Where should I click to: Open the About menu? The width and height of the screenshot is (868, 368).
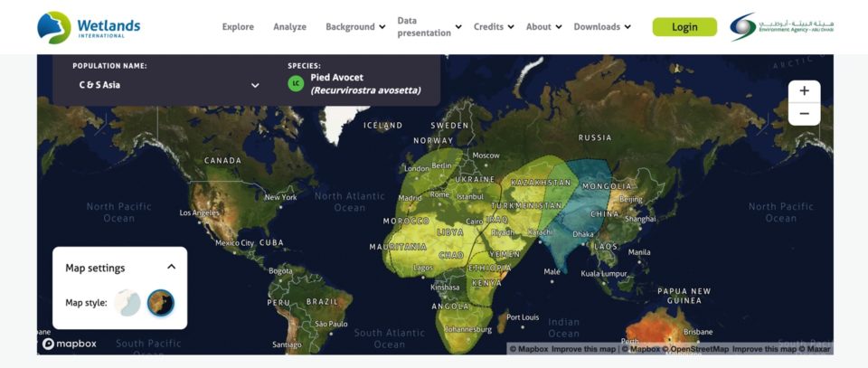click(539, 26)
